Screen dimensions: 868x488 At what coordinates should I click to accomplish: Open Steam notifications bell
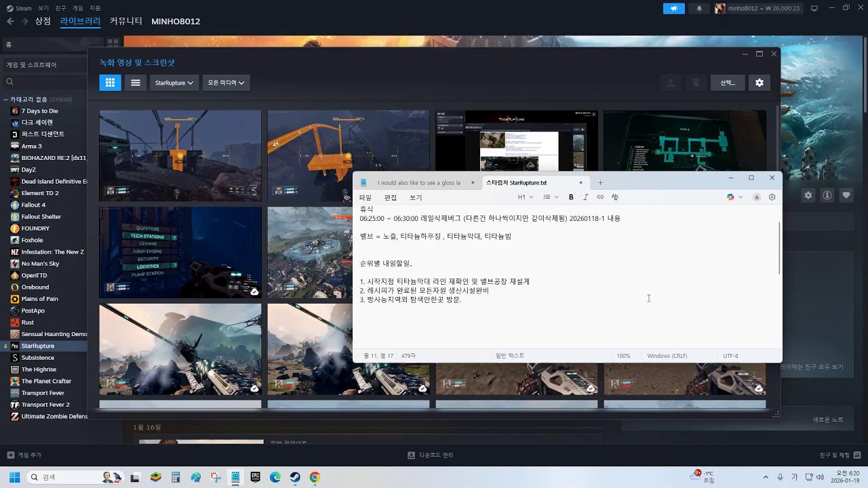699,8
